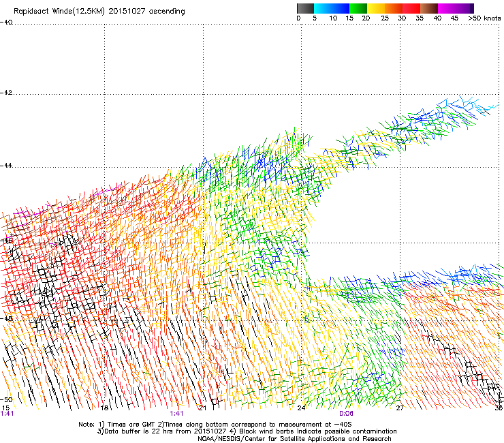504x443 pixels.
Task: Select the legend label "20"
Action: click(x=366, y=18)
